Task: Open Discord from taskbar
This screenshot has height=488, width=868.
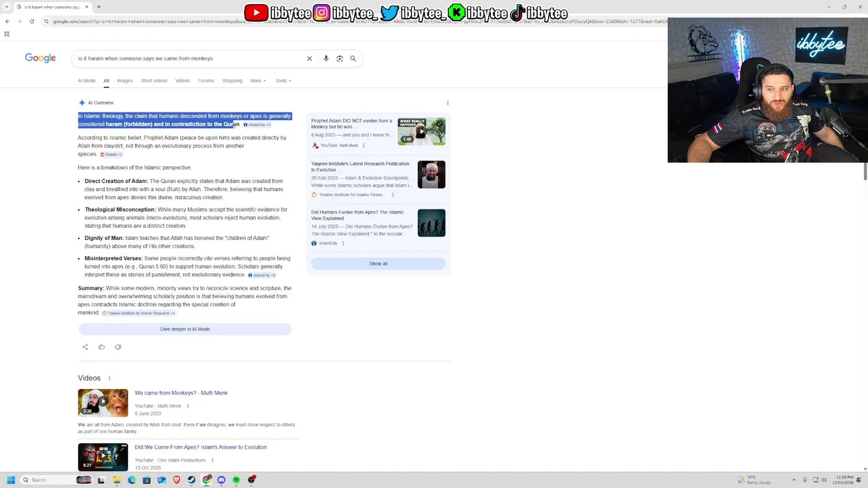Action: (x=221, y=480)
